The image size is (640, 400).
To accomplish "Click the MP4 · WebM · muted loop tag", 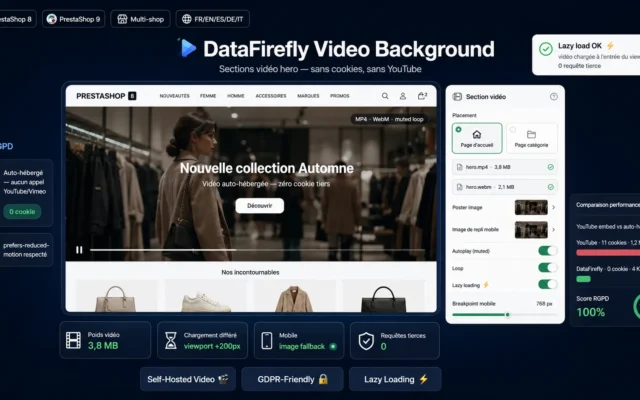I will tap(389, 119).
